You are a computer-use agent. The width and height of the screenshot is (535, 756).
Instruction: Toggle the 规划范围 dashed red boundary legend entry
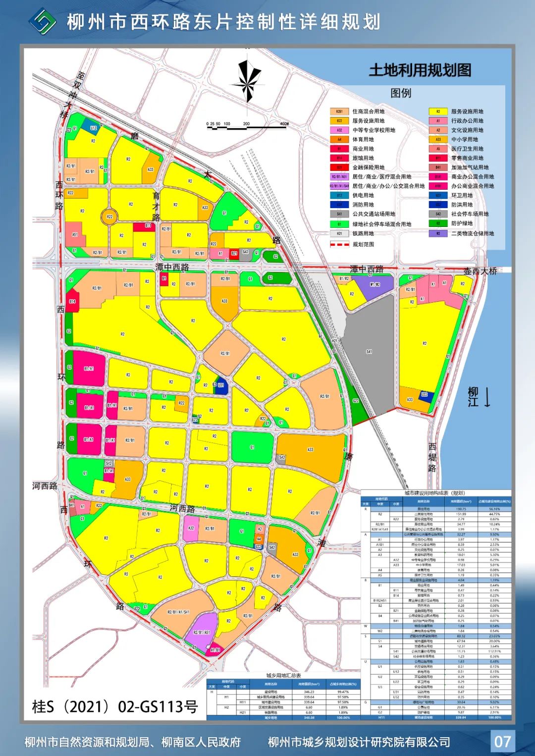pyautogui.click(x=339, y=244)
